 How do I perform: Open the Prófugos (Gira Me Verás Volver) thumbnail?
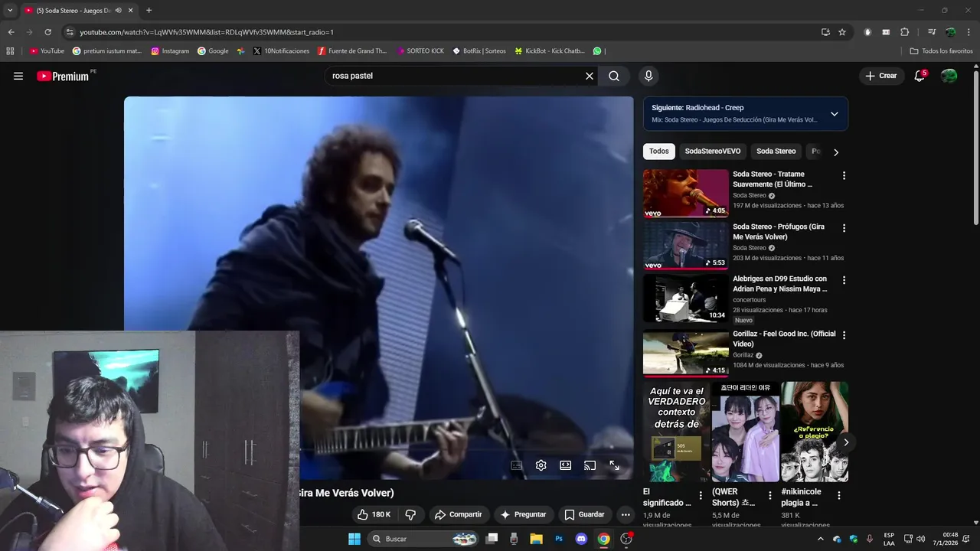pos(686,246)
